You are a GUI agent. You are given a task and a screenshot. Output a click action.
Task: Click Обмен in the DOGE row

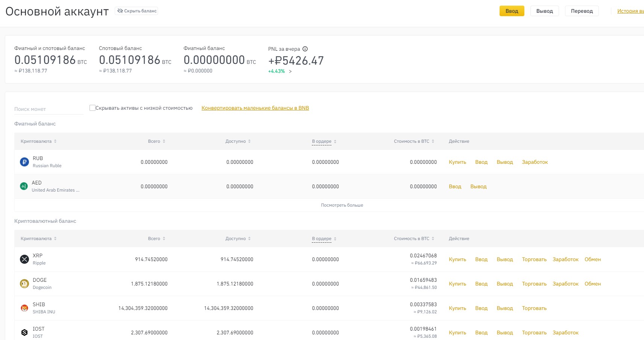point(592,284)
